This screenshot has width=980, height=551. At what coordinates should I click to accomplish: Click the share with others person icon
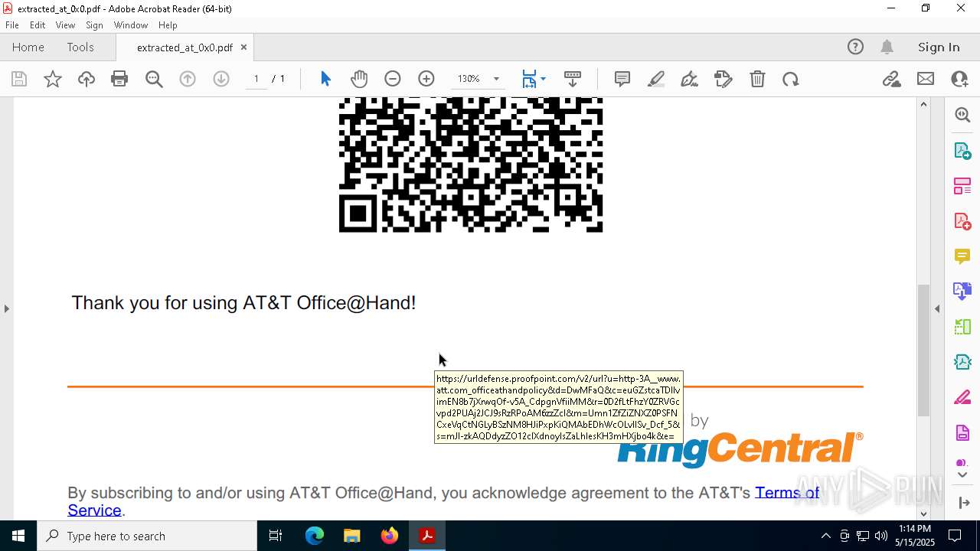959,79
